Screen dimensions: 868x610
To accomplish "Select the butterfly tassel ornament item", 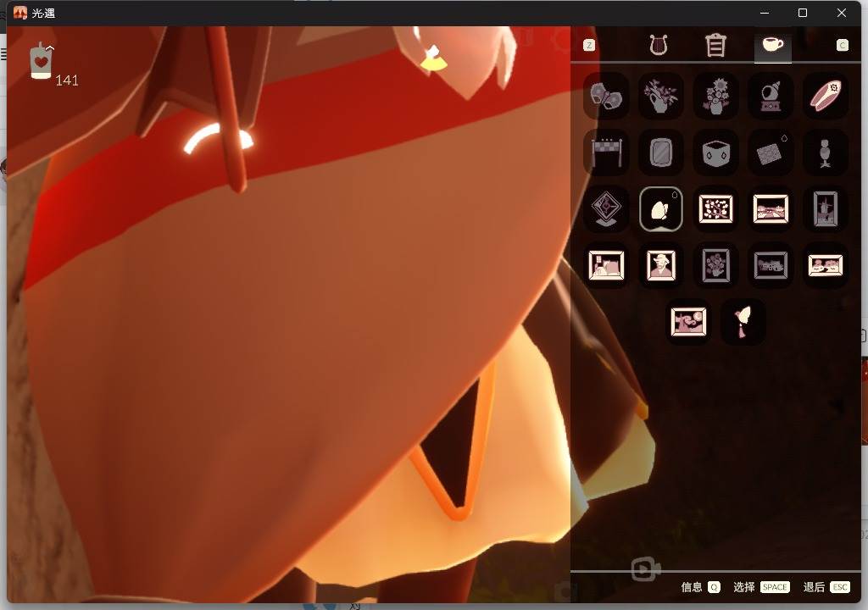I will (x=743, y=322).
